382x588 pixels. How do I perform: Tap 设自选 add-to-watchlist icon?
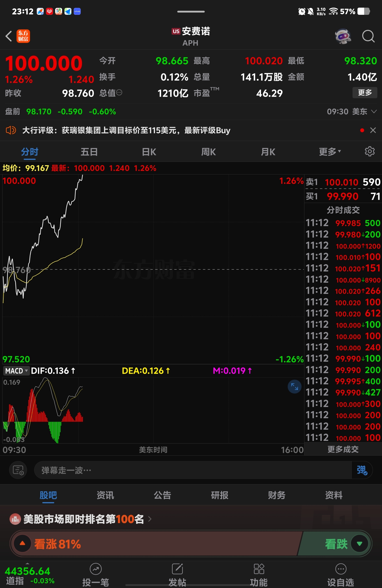pyautogui.click(x=341, y=569)
